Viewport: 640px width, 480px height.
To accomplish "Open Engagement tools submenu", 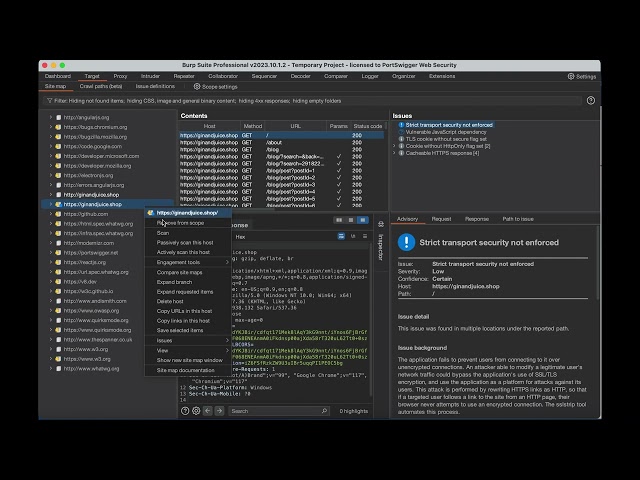I will click(x=188, y=262).
